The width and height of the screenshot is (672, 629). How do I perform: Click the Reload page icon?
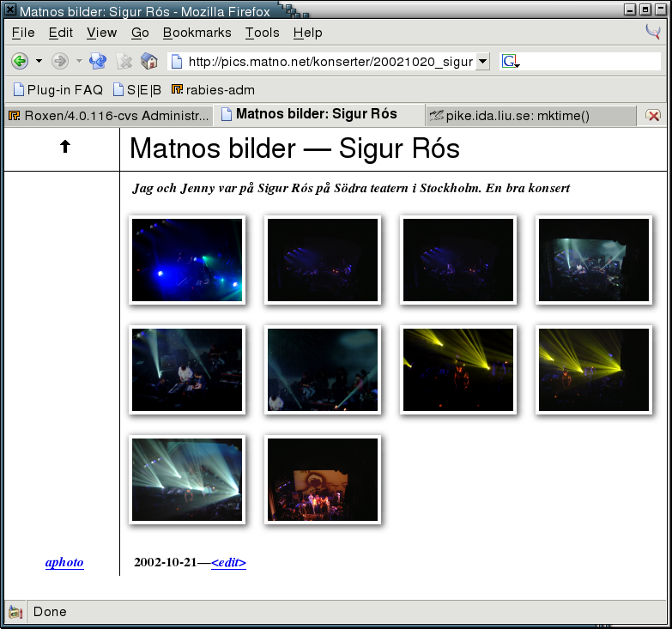click(x=98, y=61)
